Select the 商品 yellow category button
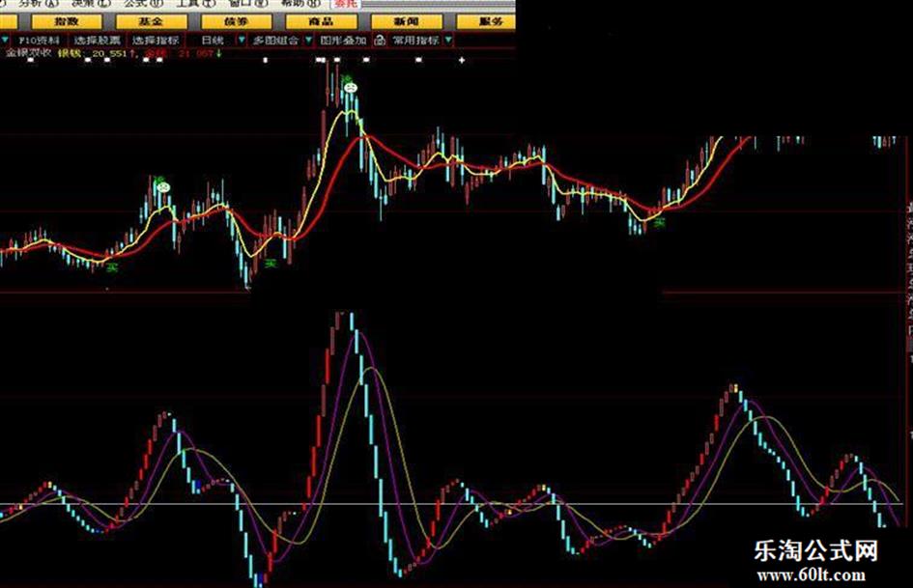Viewport: 913px width, 588px height. pos(321,22)
